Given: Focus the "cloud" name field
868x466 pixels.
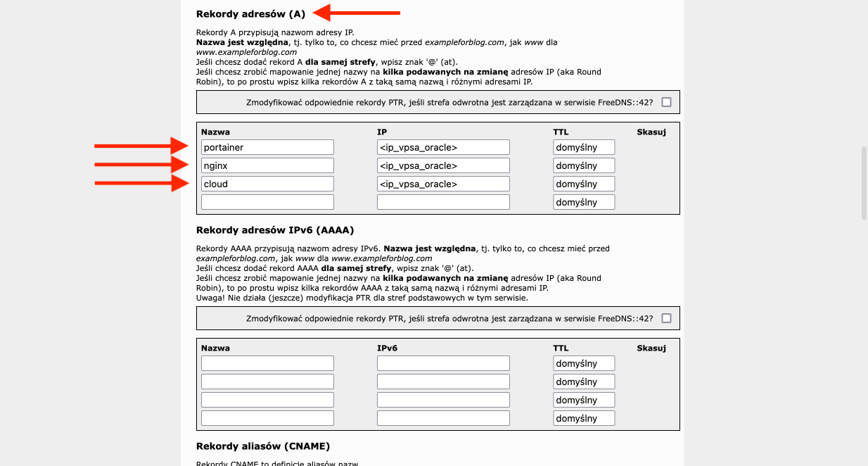Looking at the screenshot, I should point(267,184).
